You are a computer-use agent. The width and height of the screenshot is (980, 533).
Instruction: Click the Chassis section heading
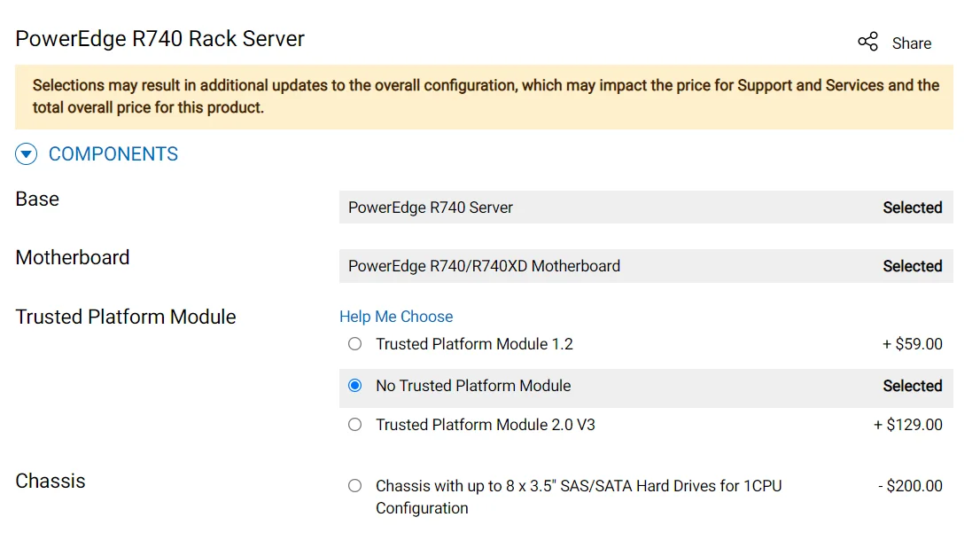click(51, 482)
